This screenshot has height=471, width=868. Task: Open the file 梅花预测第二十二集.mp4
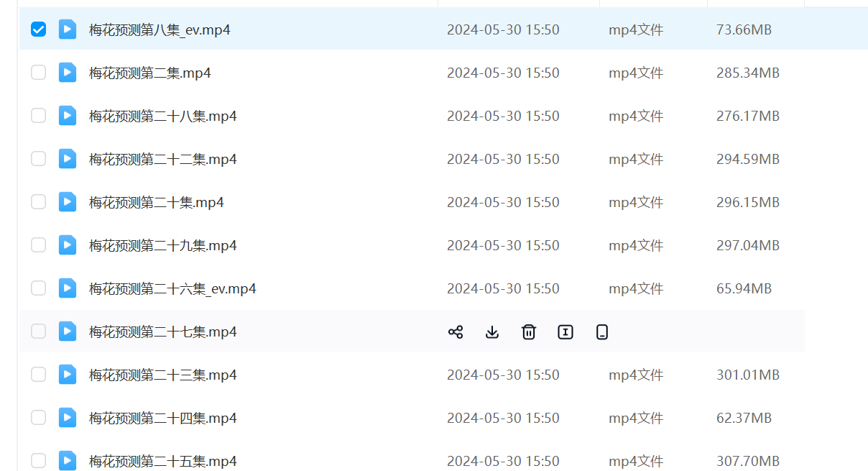click(x=162, y=159)
